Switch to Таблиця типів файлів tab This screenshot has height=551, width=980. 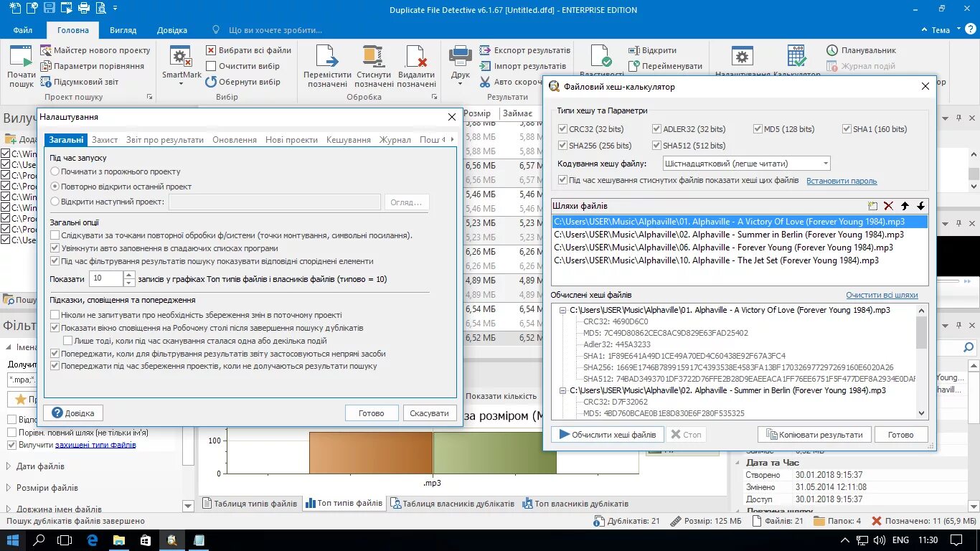249,504
